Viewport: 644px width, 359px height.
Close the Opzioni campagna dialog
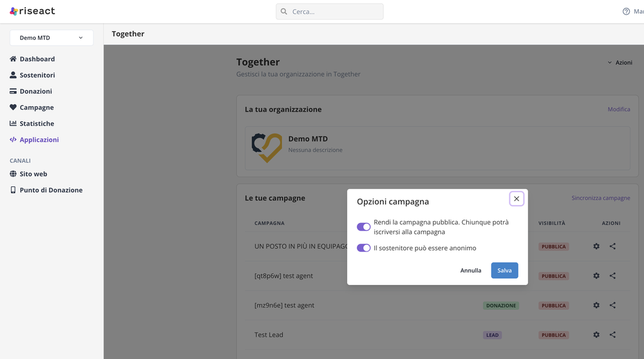click(516, 199)
